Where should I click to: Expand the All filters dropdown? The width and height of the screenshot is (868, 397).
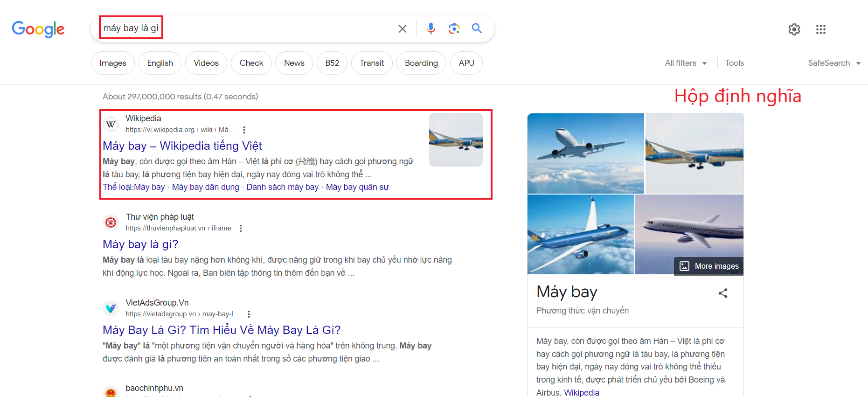(686, 63)
